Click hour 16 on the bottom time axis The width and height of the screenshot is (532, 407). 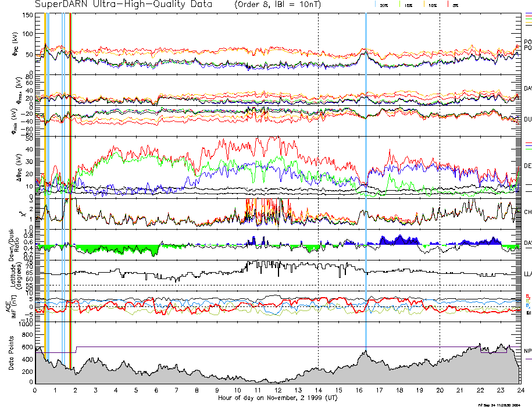359,390
